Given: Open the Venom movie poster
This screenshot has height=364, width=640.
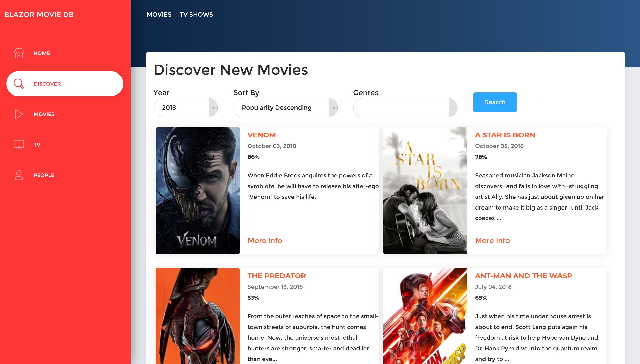Looking at the screenshot, I should (198, 190).
